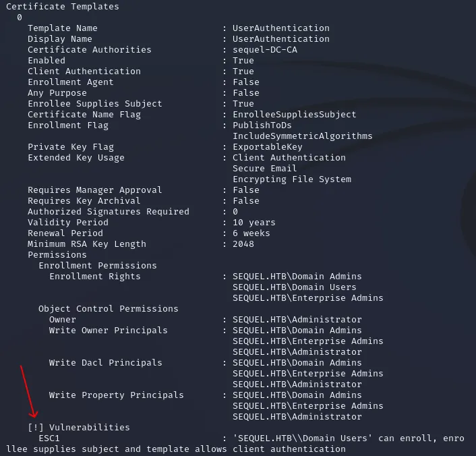Click the EnrolleeSuppliesSubject flag value
Screen dimensions: 476x456
click(294, 115)
